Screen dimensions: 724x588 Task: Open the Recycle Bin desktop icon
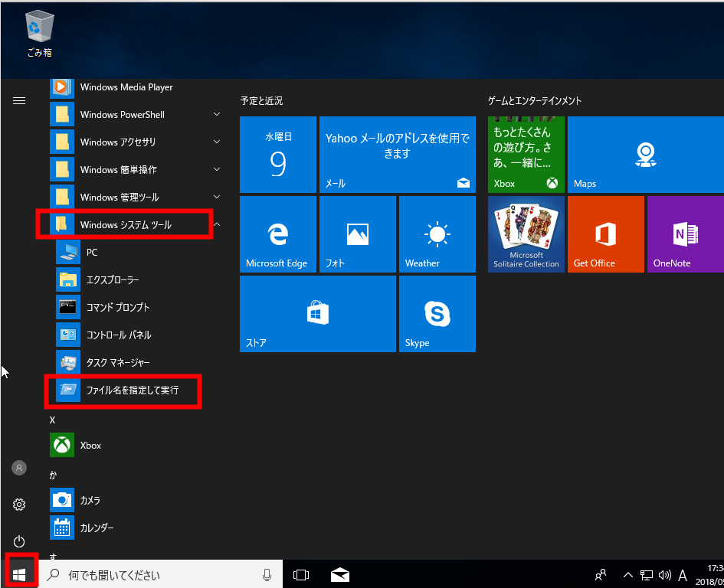(39, 34)
